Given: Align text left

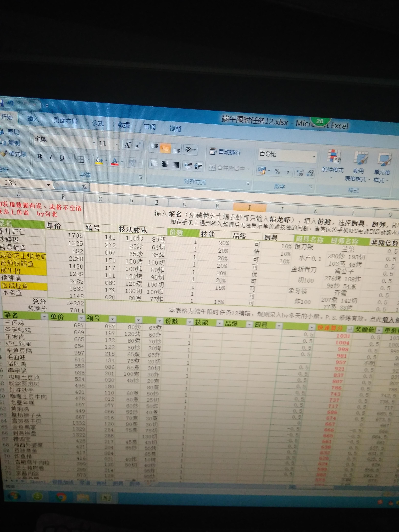Looking at the screenshot, I should 154,164.
